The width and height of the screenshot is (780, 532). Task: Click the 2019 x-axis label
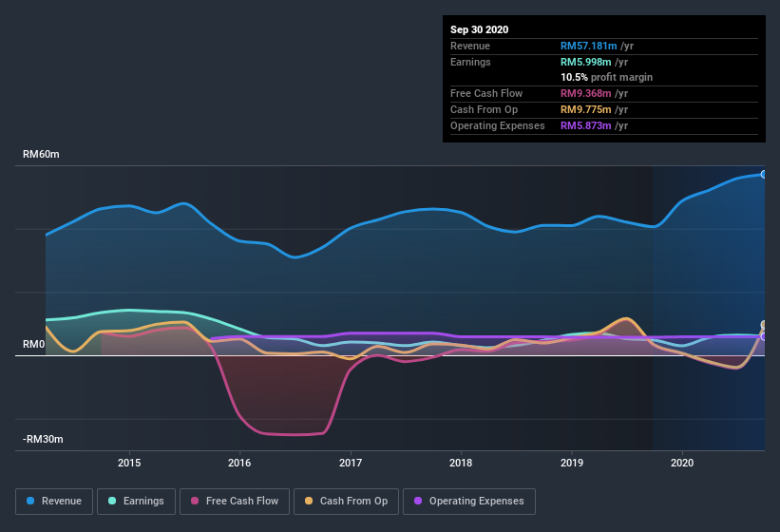(x=572, y=463)
